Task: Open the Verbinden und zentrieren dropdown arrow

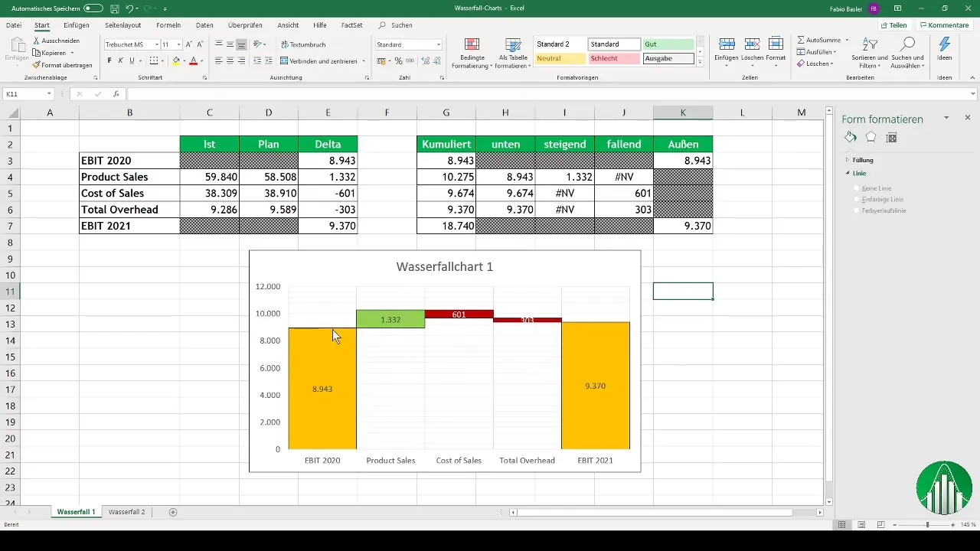Action: coord(364,60)
